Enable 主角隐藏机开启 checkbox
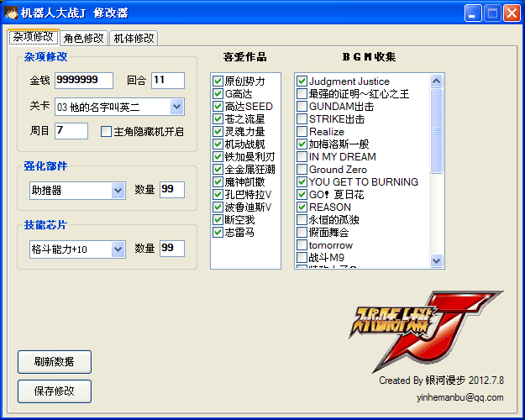 pos(106,131)
